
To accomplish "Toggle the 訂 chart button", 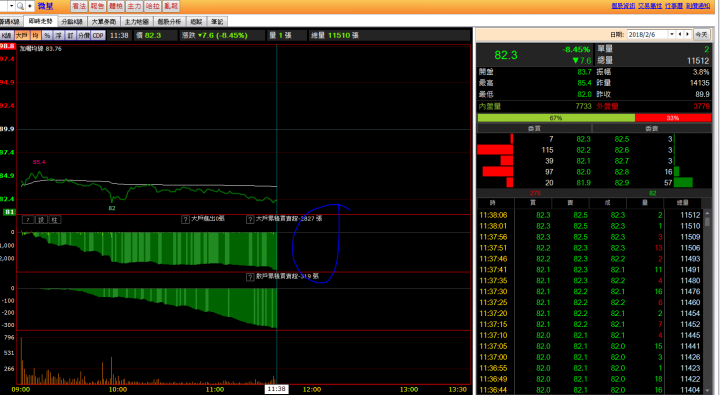I will [x=70, y=35].
